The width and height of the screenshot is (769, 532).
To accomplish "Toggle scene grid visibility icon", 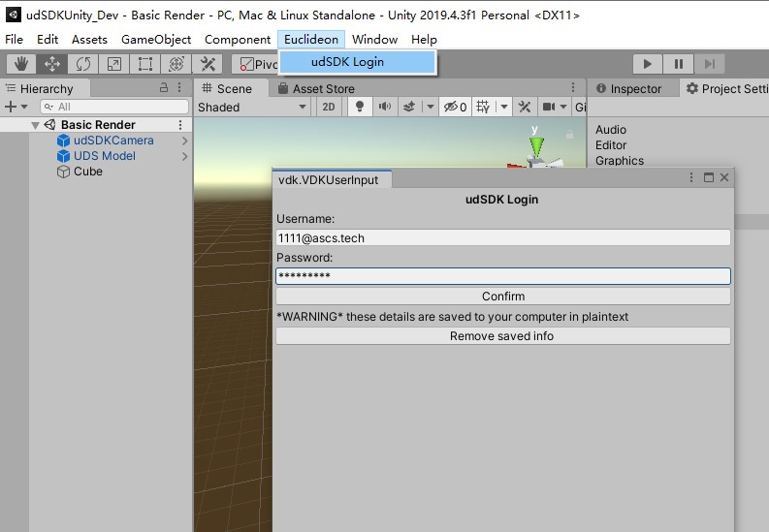I will (483, 107).
